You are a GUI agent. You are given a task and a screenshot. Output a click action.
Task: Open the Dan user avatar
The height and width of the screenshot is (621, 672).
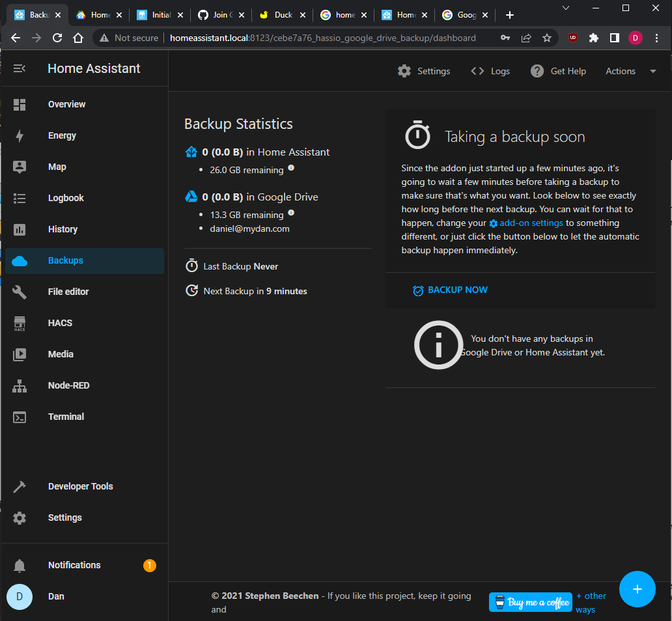coord(20,596)
